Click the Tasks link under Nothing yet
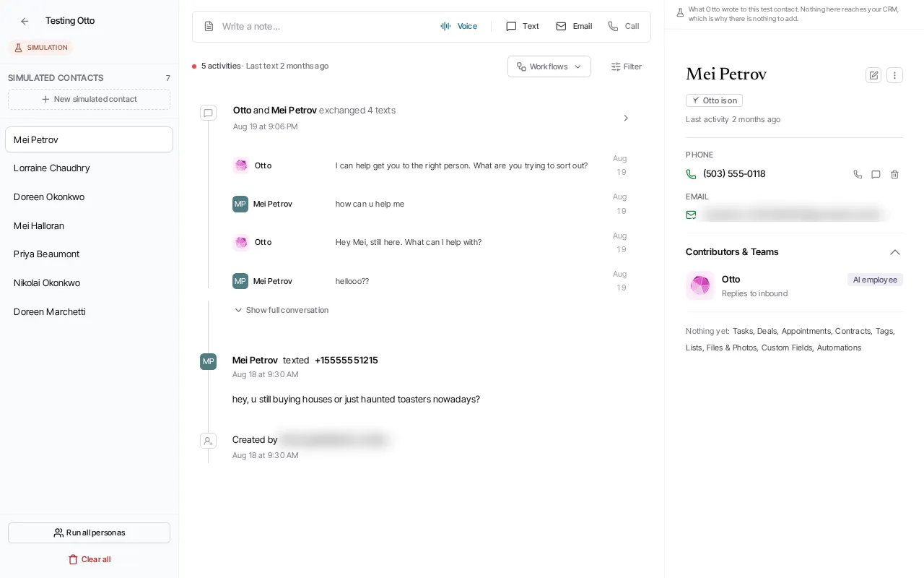The width and height of the screenshot is (924, 578). pyautogui.click(x=743, y=331)
